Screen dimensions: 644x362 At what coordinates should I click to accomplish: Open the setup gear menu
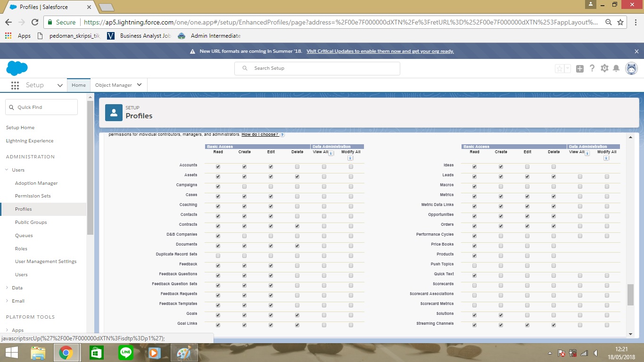pos(604,68)
